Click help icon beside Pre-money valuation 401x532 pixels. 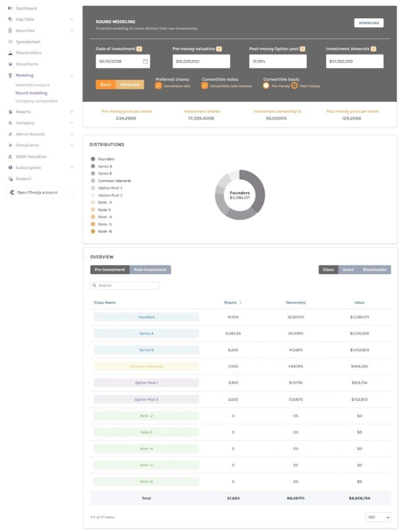(x=219, y=49)
